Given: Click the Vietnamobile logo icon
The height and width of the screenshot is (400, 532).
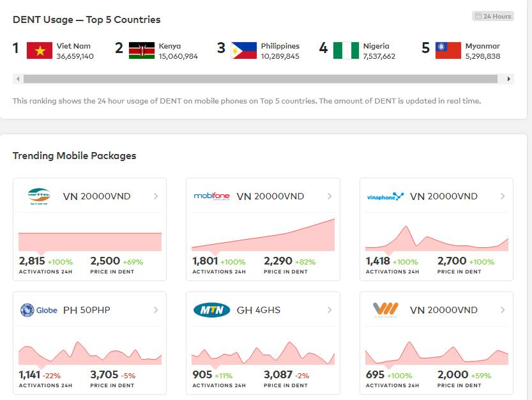Looking at the screenshot, I should tap(385, 310).
